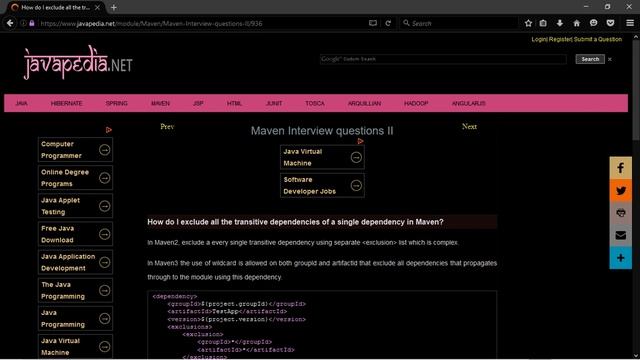
Task: Click arrow circle next to Online Degree Programs
Action: 104,178
